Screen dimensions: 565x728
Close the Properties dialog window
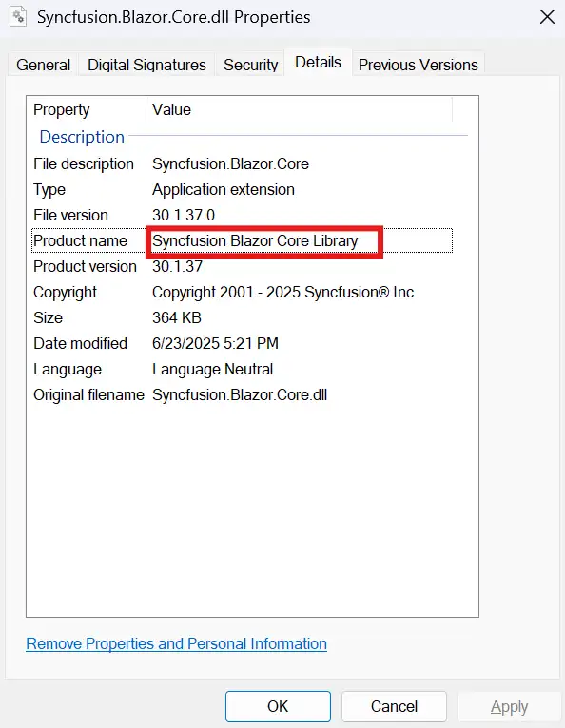[547, 17]
